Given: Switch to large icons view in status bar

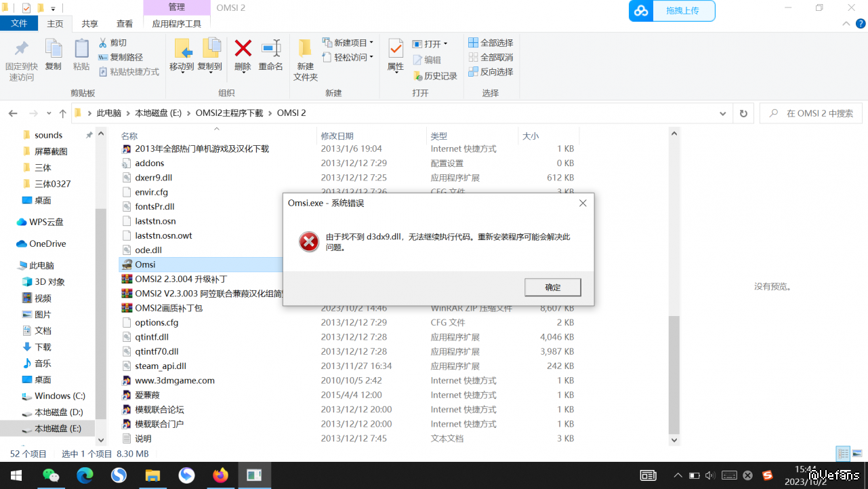Looking at the screenshot, I should tap(856, 454).
